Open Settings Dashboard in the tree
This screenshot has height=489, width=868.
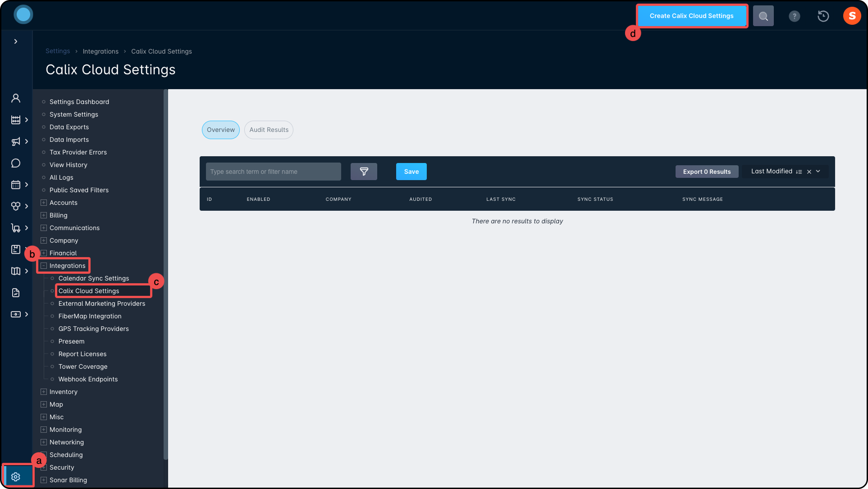pyautogui.click(x=79, y=102)
